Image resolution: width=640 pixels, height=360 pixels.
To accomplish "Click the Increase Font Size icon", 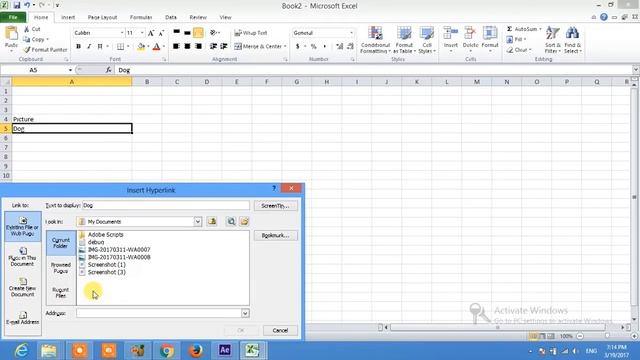I will click(151, 33).
